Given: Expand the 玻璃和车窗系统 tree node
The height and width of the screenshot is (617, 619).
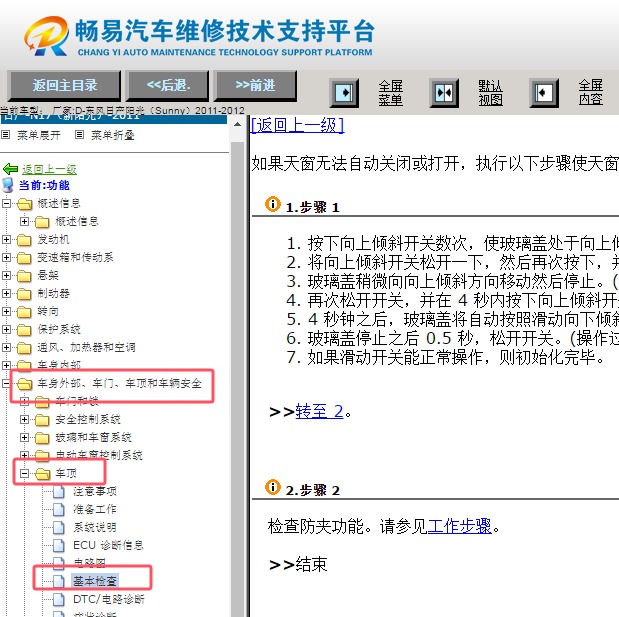Looking at the screenshot, I should [x=24, y=437].
